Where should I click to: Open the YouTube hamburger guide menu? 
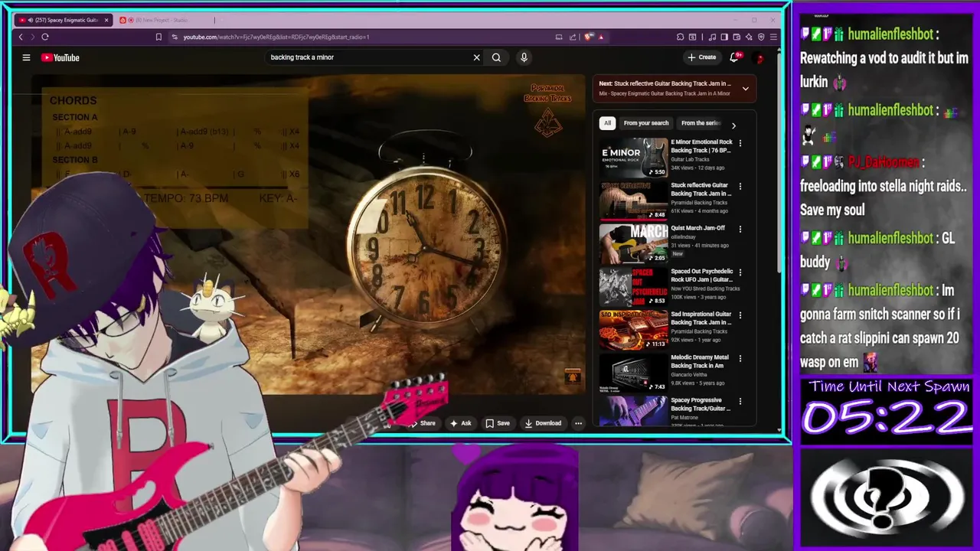(26, 57)
